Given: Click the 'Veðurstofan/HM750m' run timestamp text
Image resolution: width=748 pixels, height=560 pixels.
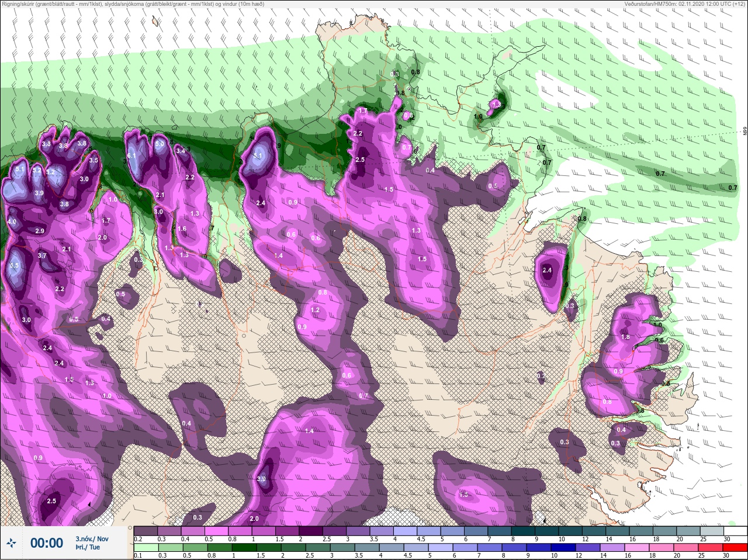Looking at the screenshot, I should click(x=685, y=4).
